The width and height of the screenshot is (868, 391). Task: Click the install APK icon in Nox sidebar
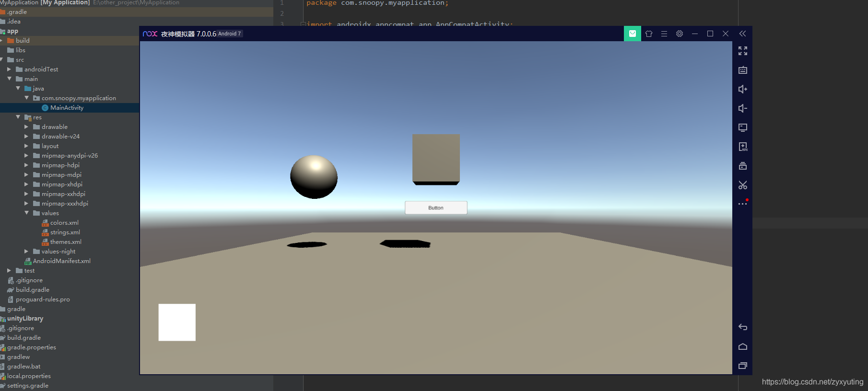[743, 147]
